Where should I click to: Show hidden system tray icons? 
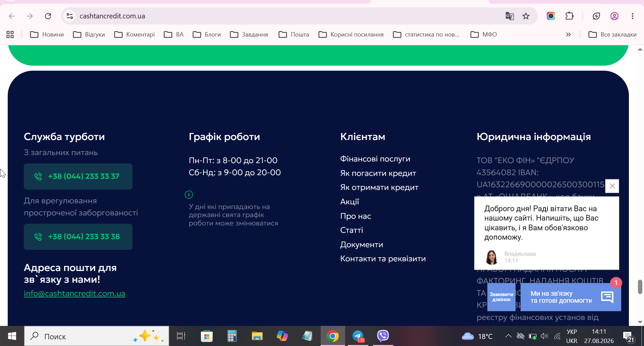pos(508,336)
